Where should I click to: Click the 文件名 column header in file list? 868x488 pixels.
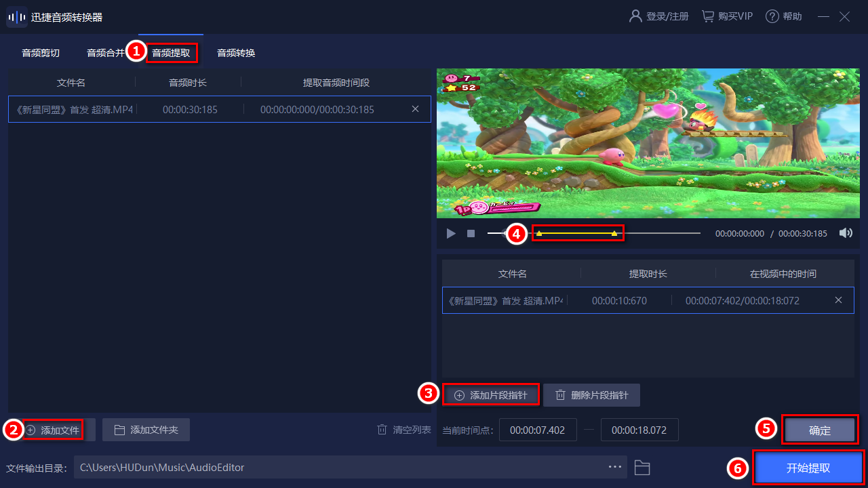(x=71, y=83)
